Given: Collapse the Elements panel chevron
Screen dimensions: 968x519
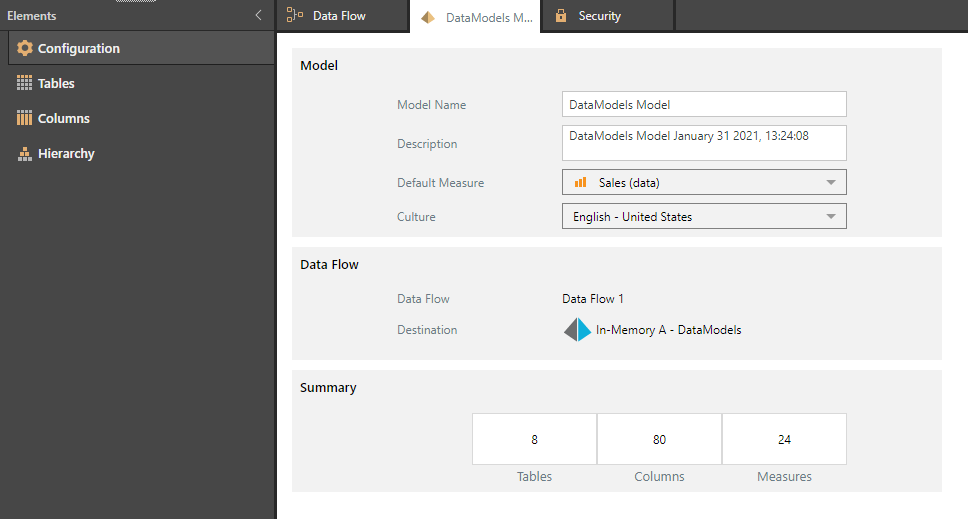Looking at the screenshot, I should point(258,16).
